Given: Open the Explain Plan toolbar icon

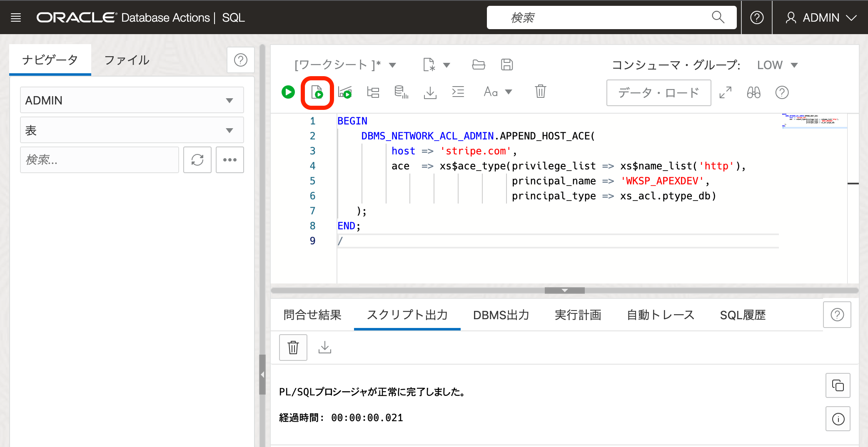Looking at the screenshot, I should point(345,92).
